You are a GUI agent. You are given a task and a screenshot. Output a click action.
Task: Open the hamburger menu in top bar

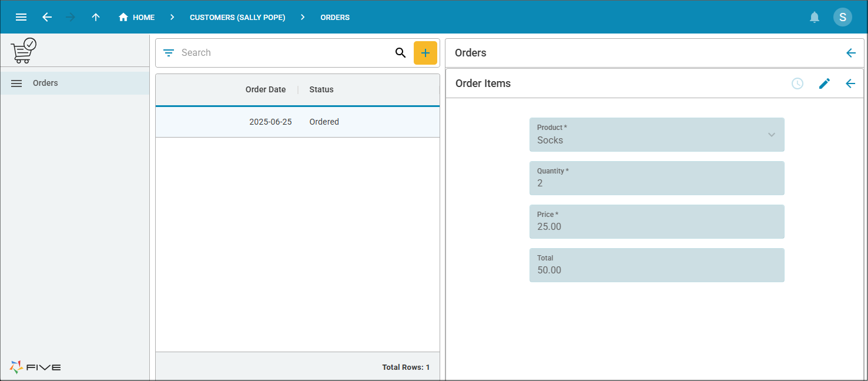pyautogui.click(x=21, y=17)
